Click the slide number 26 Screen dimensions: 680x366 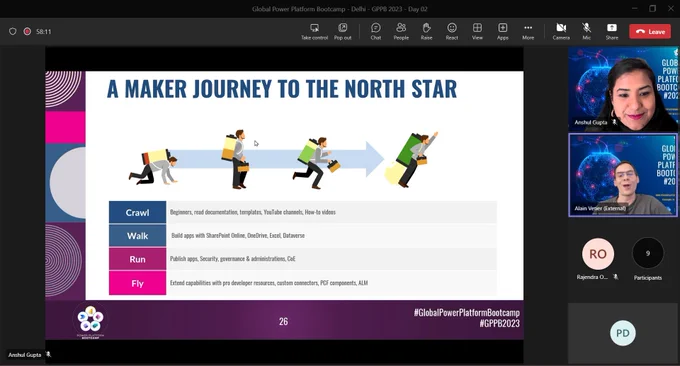pyautogui.click(x=283, y=321)
